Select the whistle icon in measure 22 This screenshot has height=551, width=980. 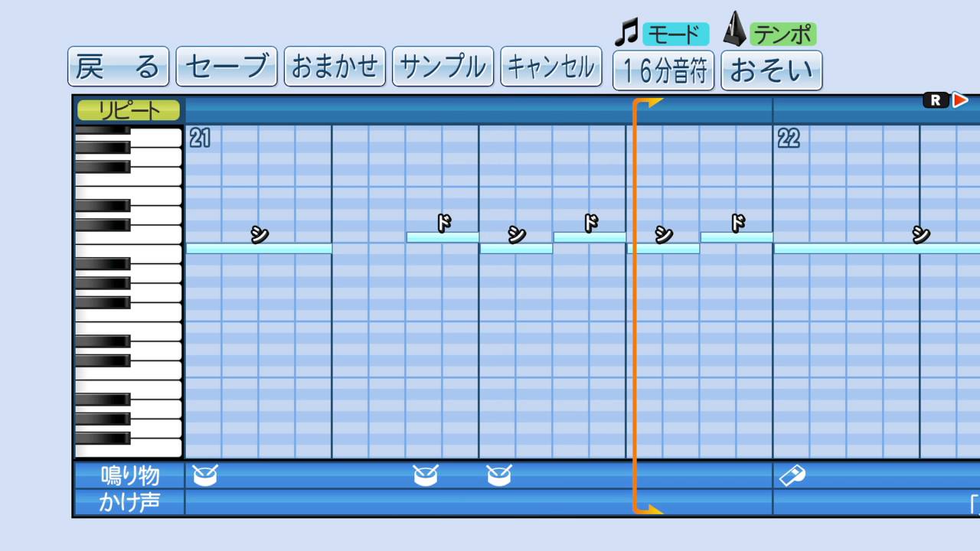[792, 476]
